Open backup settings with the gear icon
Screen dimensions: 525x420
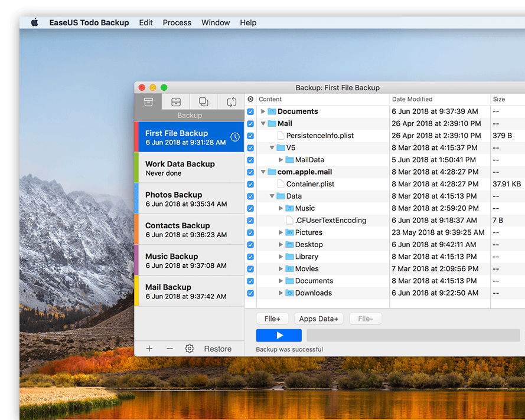click(x=189, y=349)
